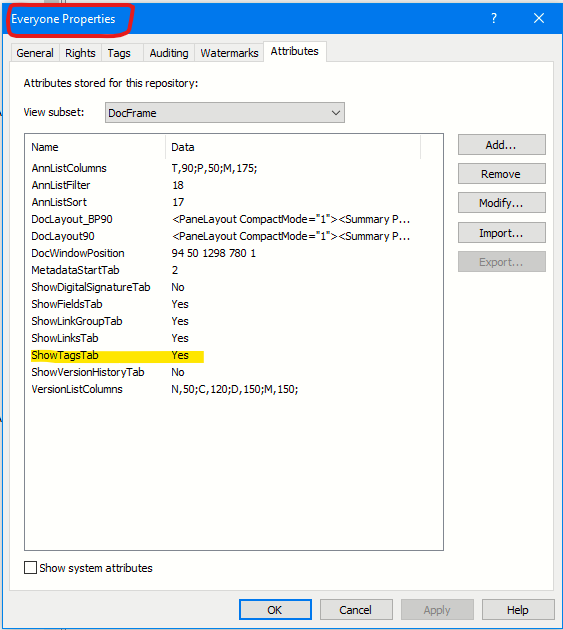Go to the Tags tab
This screenshot has height=630, width=563.
click(119, 53)
